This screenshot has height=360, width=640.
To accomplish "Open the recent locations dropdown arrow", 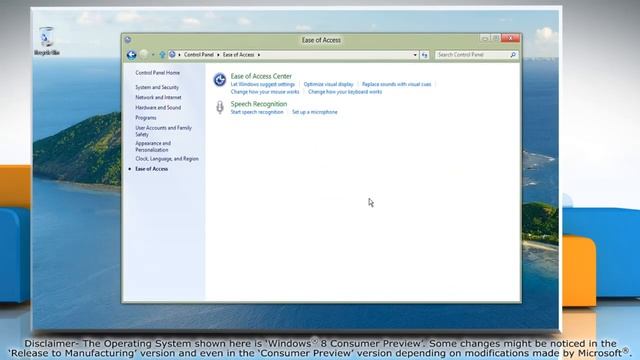I will 153,55.
